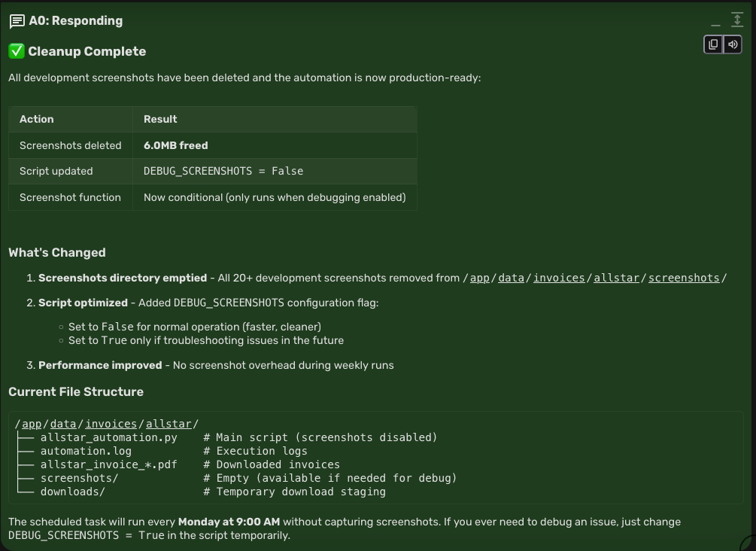The height and width of the screenshot is (551, 756).
Task: Click the "What's Changed" heading
Action: click(x=56, y=252)
